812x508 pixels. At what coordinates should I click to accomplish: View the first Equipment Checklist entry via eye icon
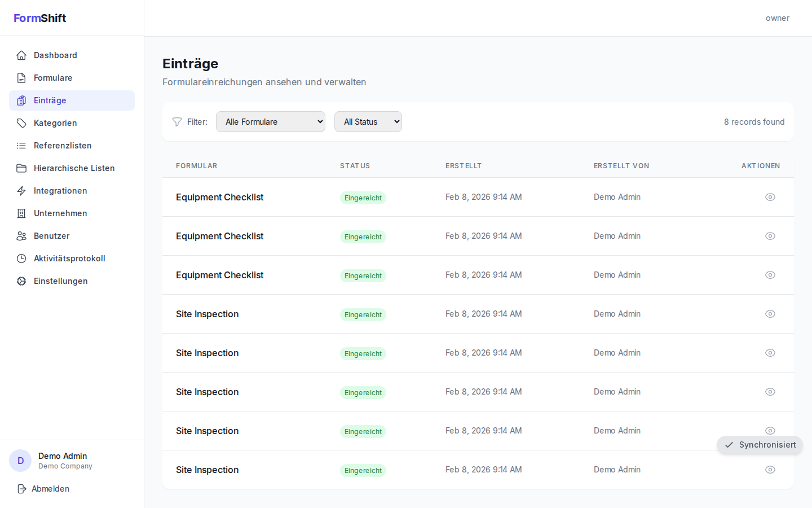(770, 197)
